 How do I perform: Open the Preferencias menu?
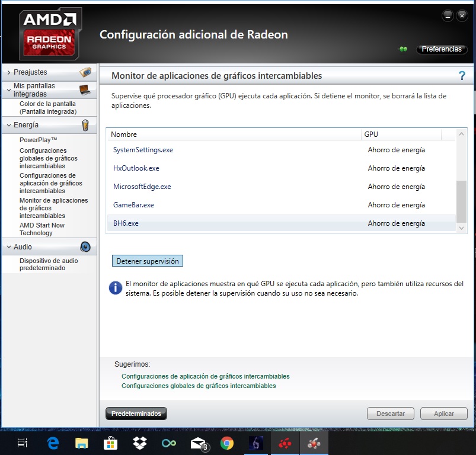click(x=442, y=49)
